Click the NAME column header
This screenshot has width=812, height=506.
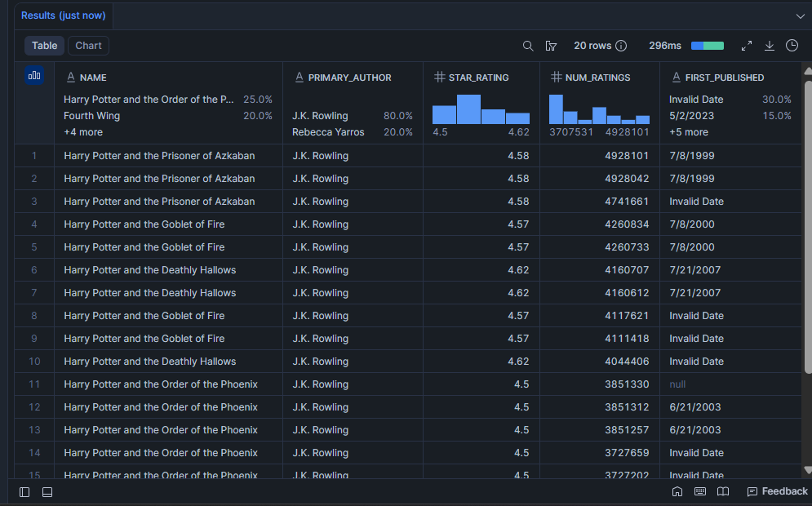click(x=93, y=78)
